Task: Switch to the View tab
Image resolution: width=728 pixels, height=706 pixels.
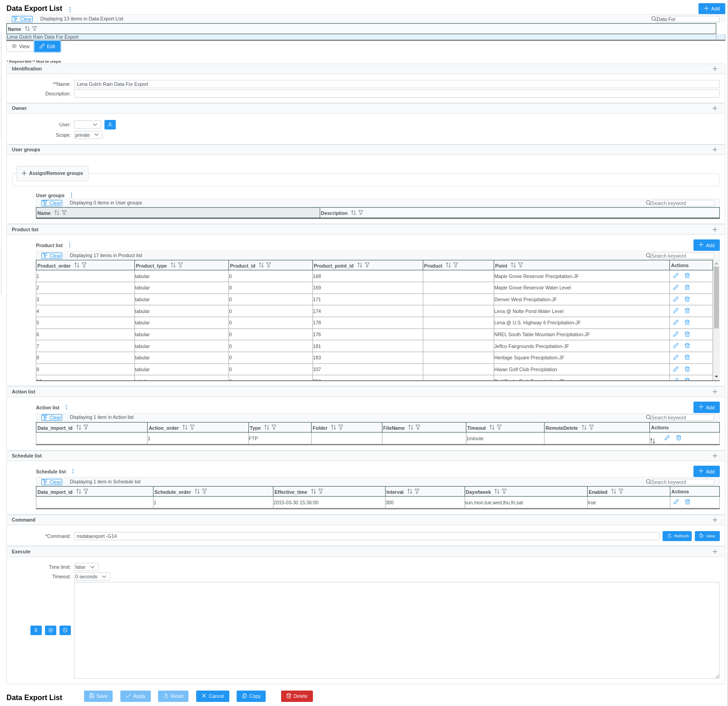Action: pos(21,46)
